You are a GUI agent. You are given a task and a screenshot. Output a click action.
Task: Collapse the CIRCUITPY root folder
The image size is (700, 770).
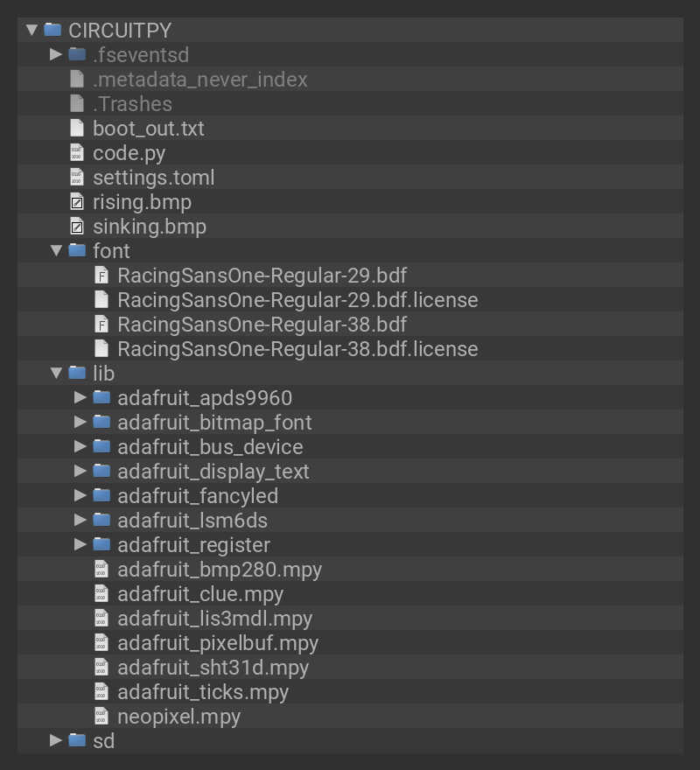(x=31, y=30)
